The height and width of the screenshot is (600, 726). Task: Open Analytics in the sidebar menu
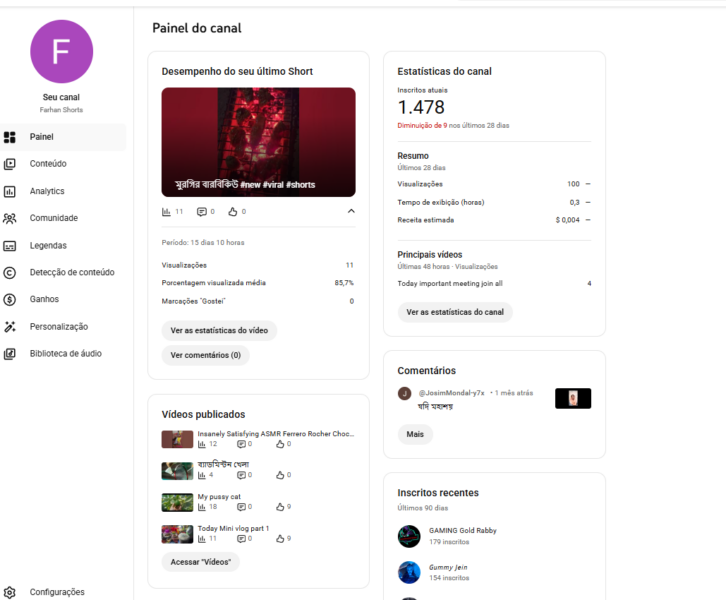63,191
